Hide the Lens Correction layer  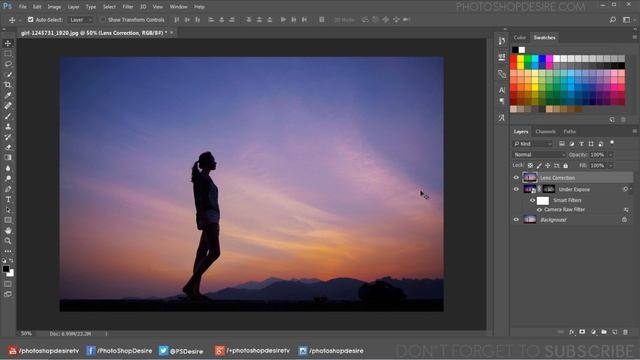(516, 178)
